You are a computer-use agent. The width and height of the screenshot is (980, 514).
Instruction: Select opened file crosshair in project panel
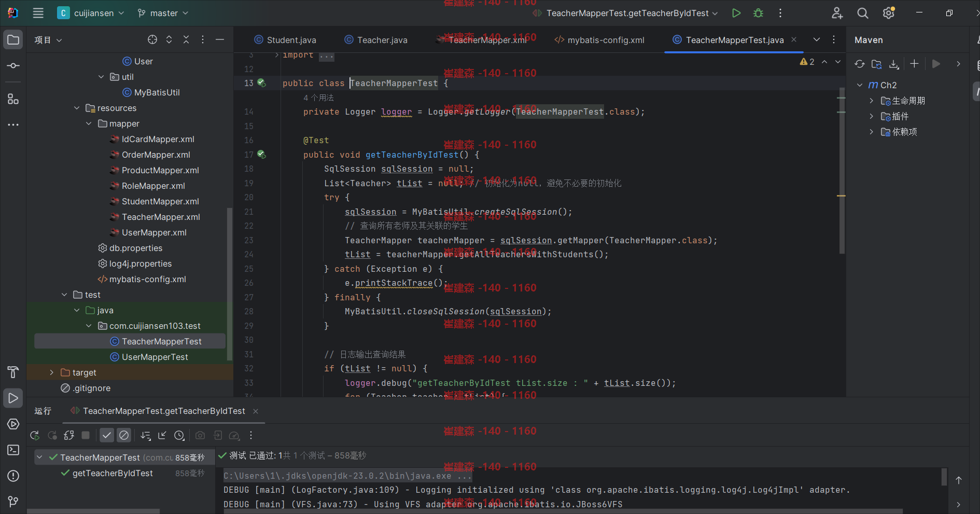pos(152,39)
